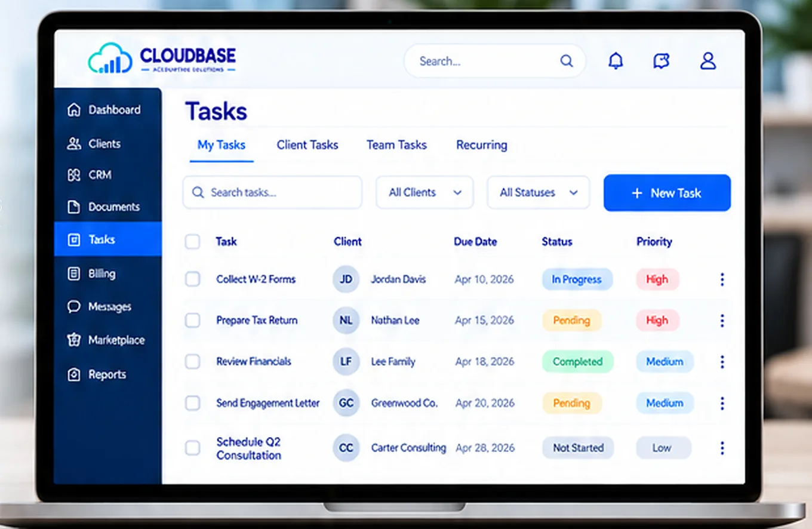Click the Search tasks input field

(272, 192)
